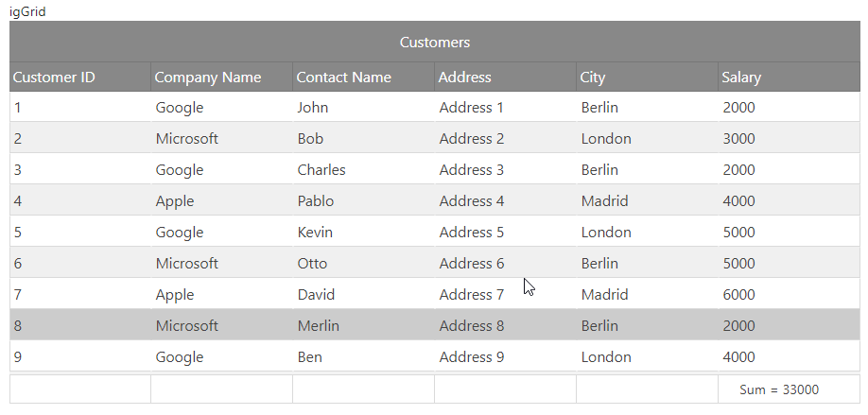Click the City column header

pyautogui.click(x=593, y=78)
